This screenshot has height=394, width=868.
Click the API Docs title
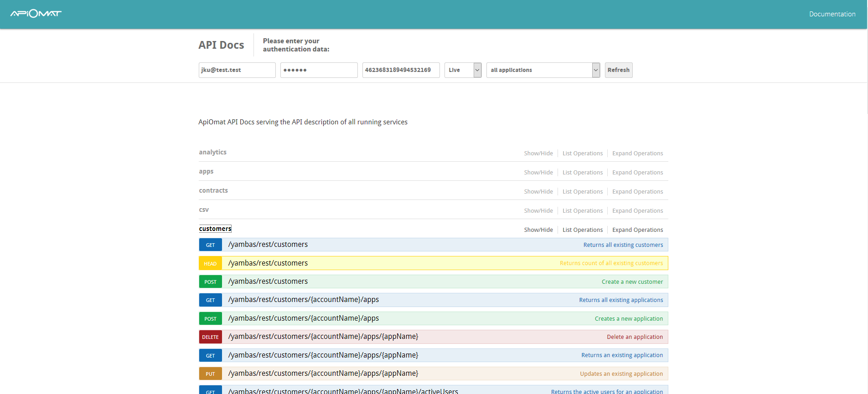[x=221, y=45]
